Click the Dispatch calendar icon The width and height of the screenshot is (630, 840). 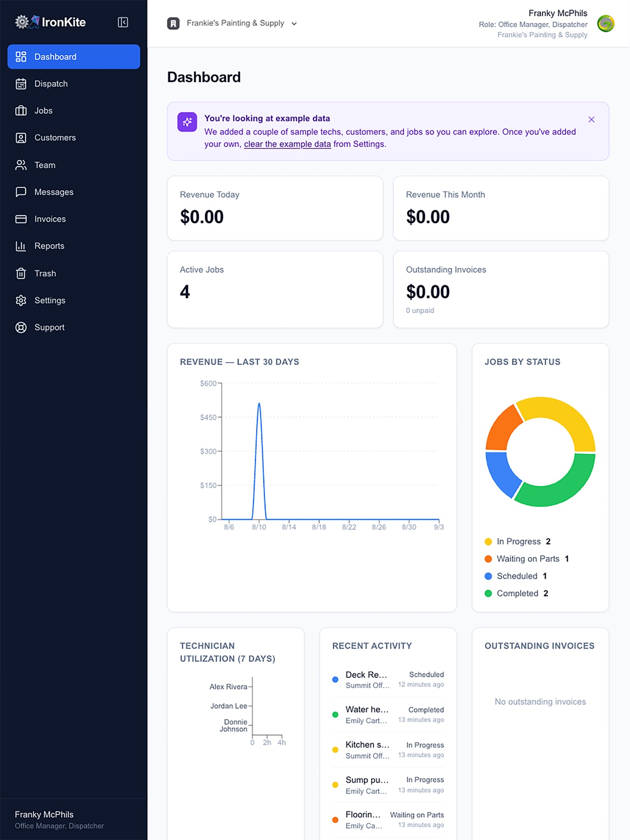tap(21, 84)
